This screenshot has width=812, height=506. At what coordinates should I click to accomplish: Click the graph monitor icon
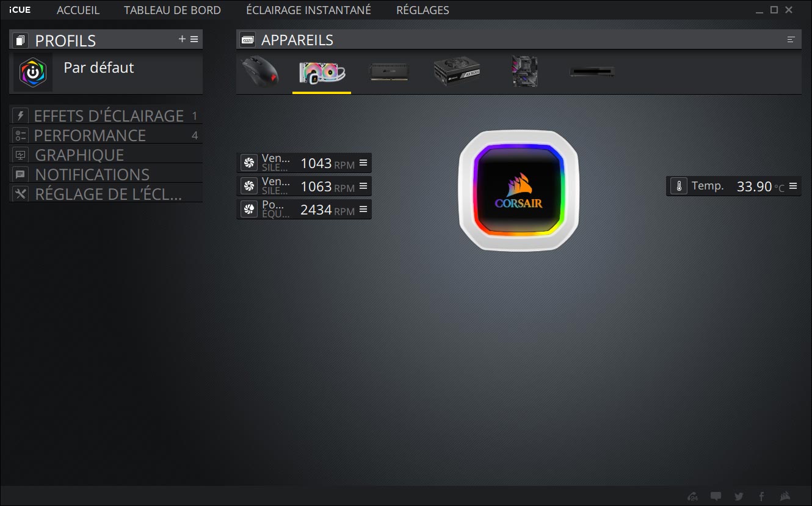point(20,155)
